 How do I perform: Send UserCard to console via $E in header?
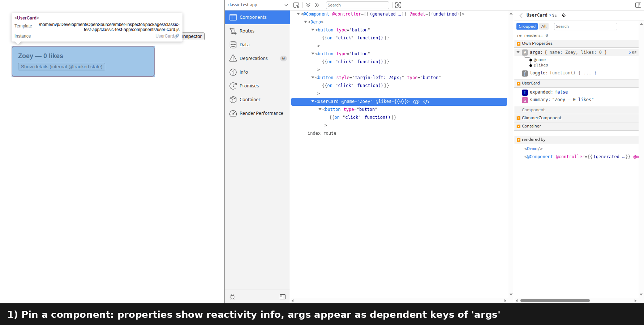(x=553, y=16)
